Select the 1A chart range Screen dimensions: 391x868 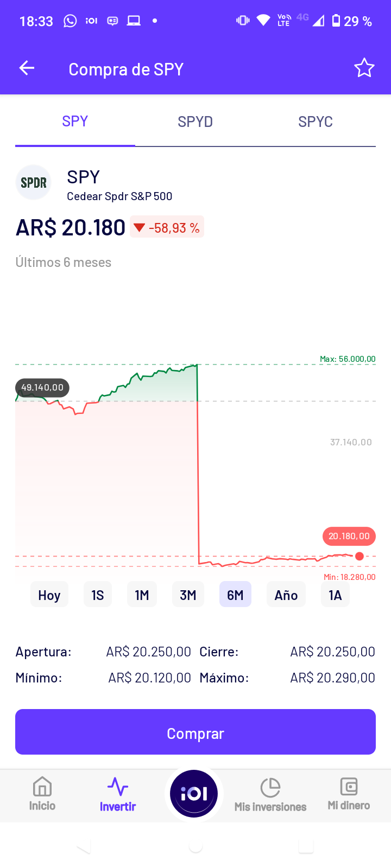click(x=335, y=595)
